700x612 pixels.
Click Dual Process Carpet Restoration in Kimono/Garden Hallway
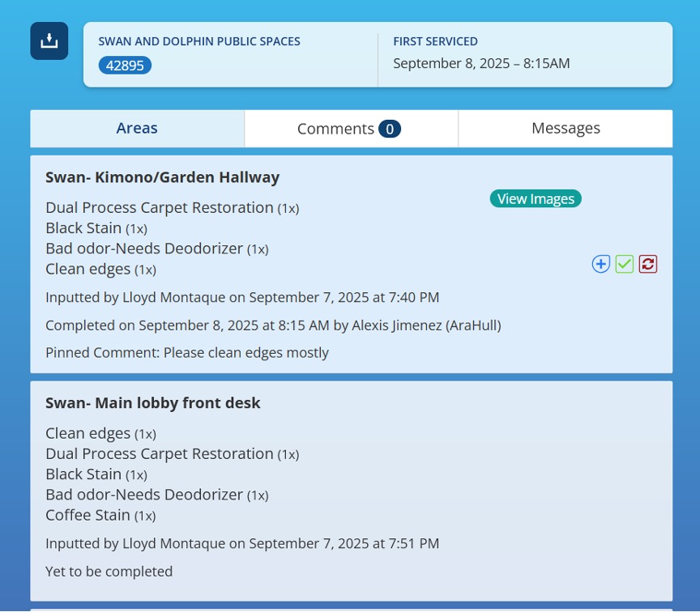(160, 208)
